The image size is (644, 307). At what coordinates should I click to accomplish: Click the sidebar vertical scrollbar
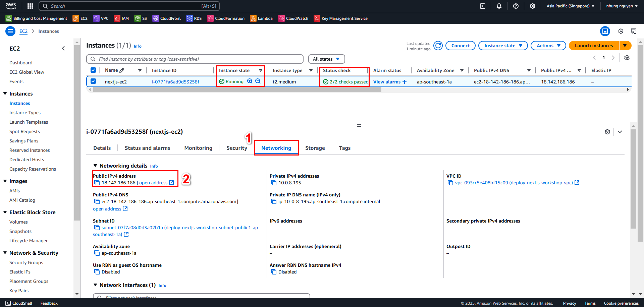click(77, 132)
